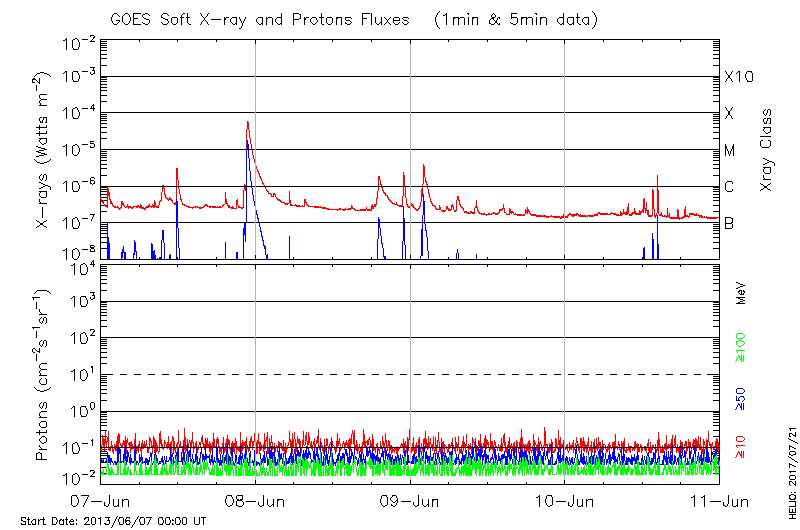Click the vertical Xray Class axis title
This screenshot has height=530, width=800.
[766, 150]
